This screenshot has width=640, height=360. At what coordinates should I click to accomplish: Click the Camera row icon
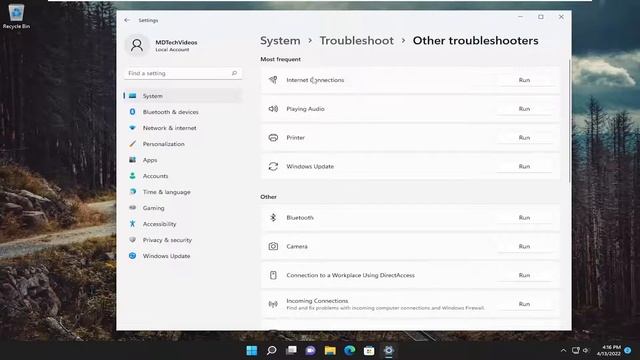coord(273,246)
